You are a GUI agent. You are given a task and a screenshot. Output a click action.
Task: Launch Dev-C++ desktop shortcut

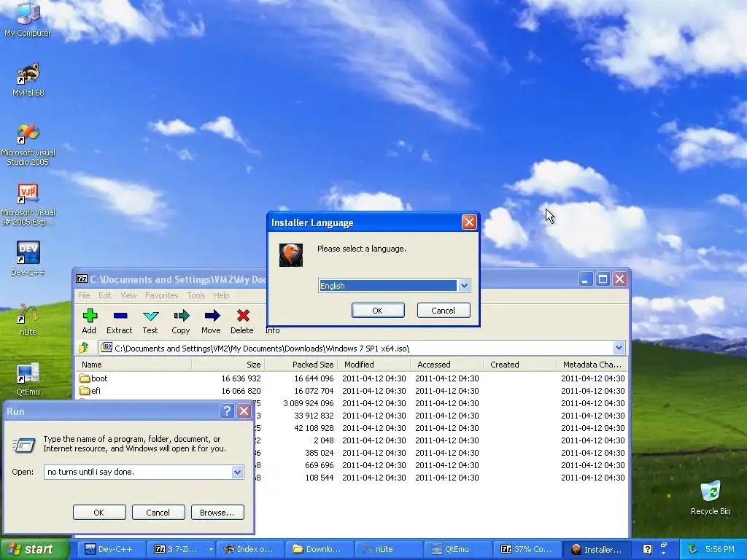coord(28,259)
